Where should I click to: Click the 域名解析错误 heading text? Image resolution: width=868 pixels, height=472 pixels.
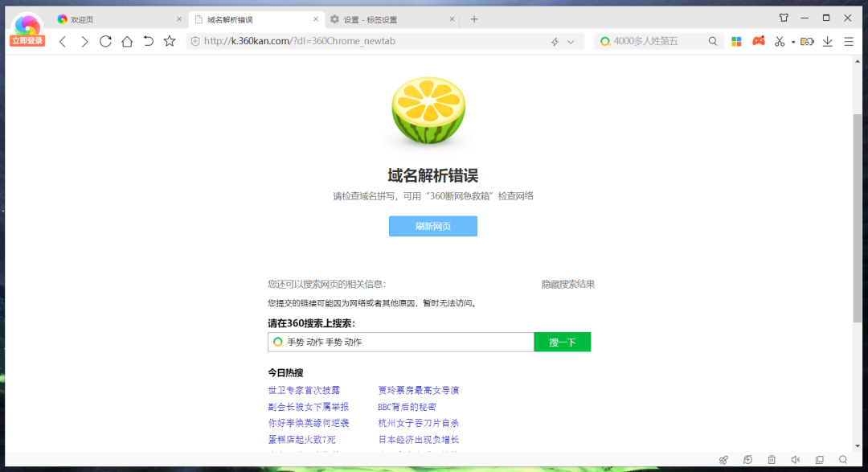coord(433,175)
